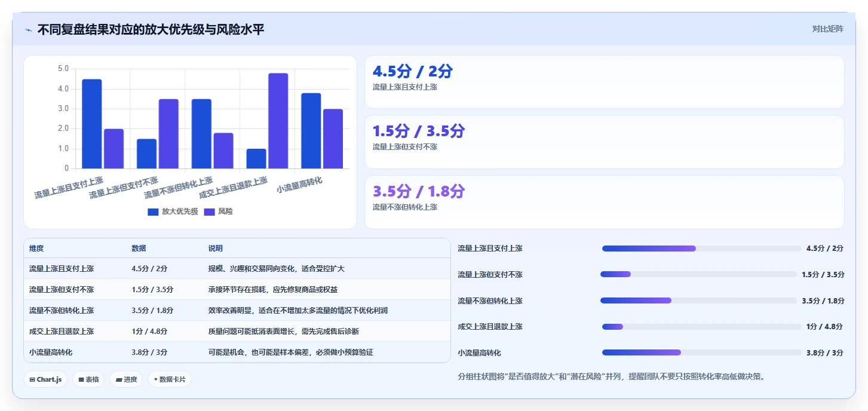
Task: Click the 1.8 purple risk bar for 流量不涨但转化上涨
Action: tap(223, 151)
